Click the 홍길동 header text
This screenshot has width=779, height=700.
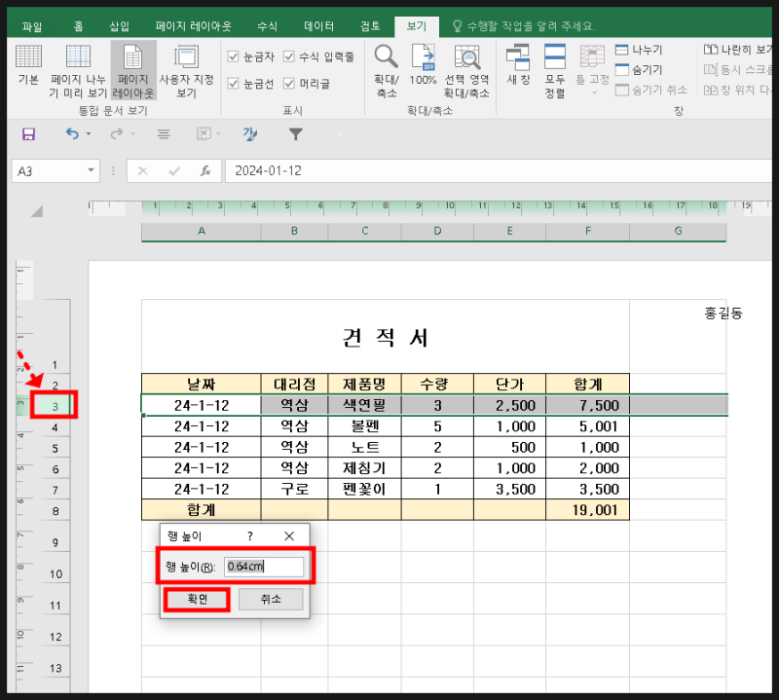tap(723, 313)
